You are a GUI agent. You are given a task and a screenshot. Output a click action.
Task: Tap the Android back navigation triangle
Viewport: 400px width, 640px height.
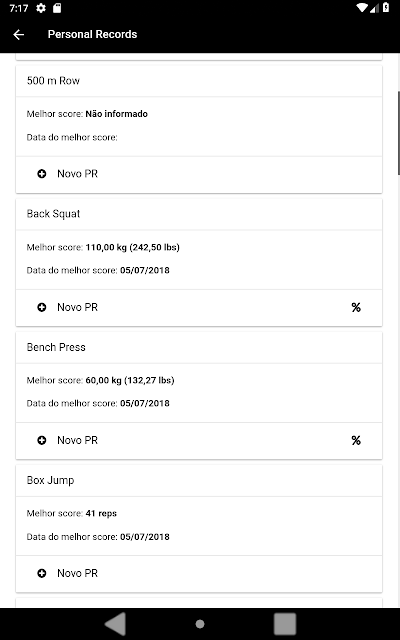pos(116,624)
